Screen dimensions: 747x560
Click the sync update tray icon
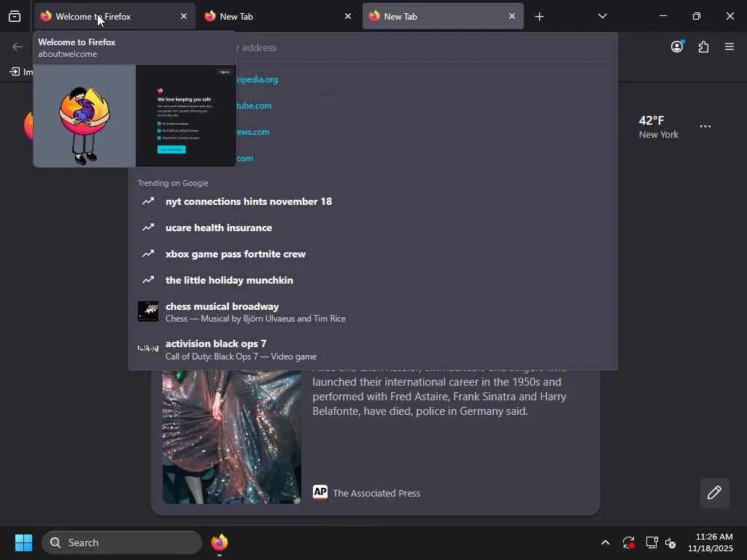click(x=628, y=542)
